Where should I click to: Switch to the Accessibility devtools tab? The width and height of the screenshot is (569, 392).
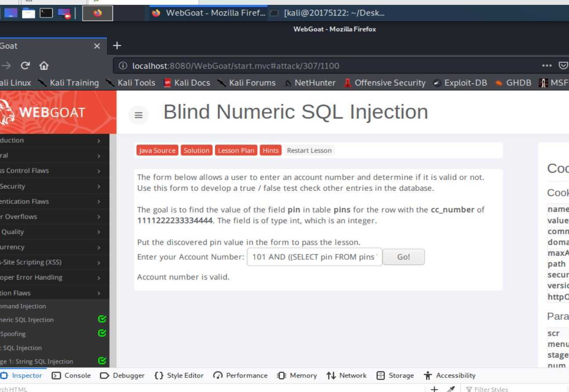pyautogui.click(x=450, y=375)
